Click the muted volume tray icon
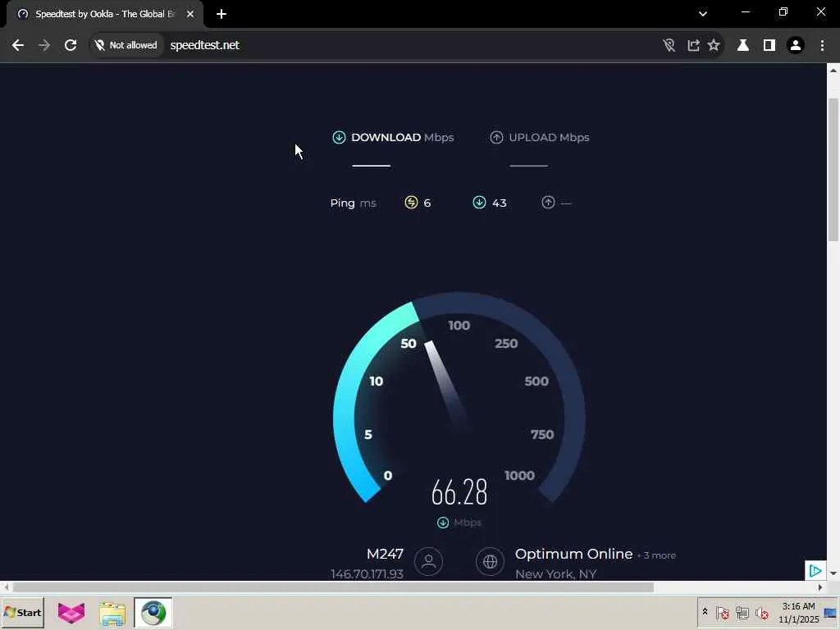This screenshot has width=840, height=630. tap(761, 612)
